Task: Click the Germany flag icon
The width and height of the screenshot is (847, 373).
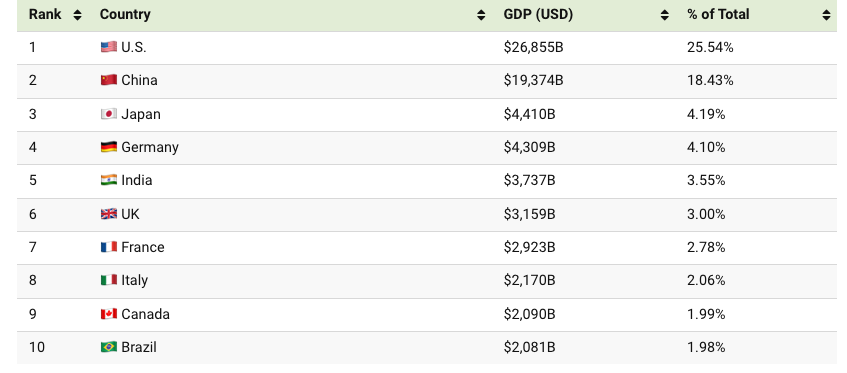Action: pyautogui.click(x=109, y=147)
